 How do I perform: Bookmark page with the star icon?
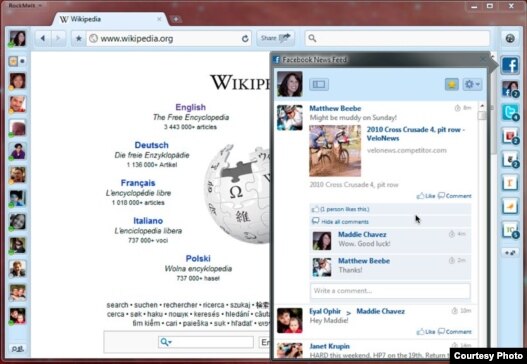[x=79, y=38]
